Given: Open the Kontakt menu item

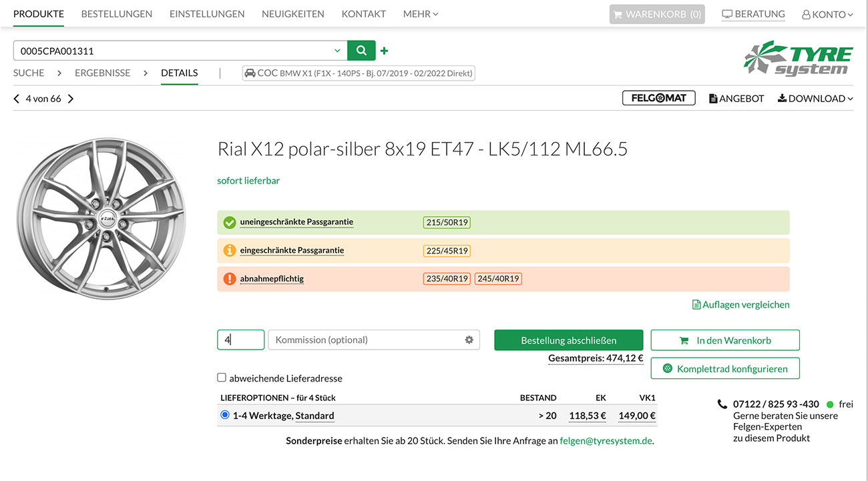Looking at the screenshot, I should 364,14.
